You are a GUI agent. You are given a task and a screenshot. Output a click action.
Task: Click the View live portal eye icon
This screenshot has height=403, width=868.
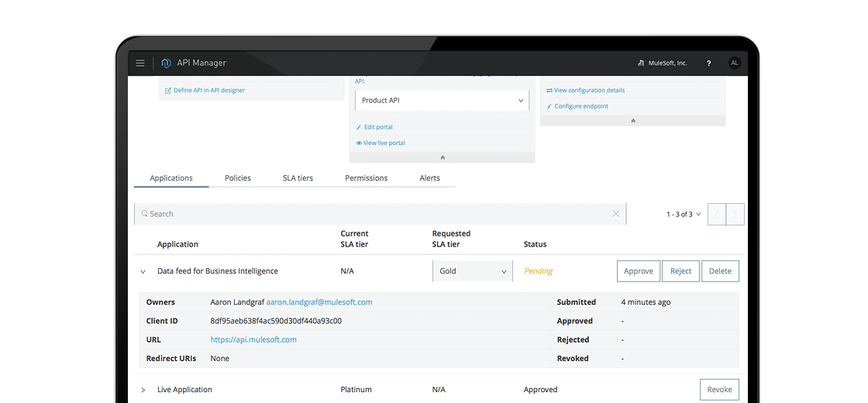pyautogui.click(x=359, y=143)
